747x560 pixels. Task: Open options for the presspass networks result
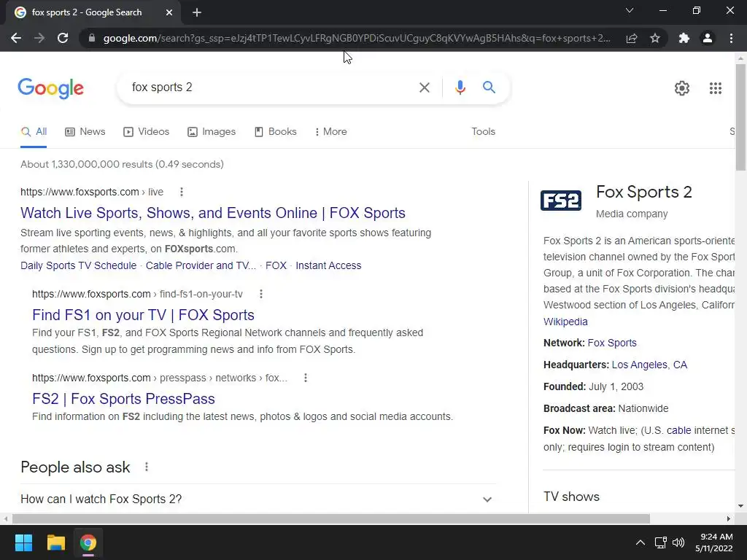306,378
